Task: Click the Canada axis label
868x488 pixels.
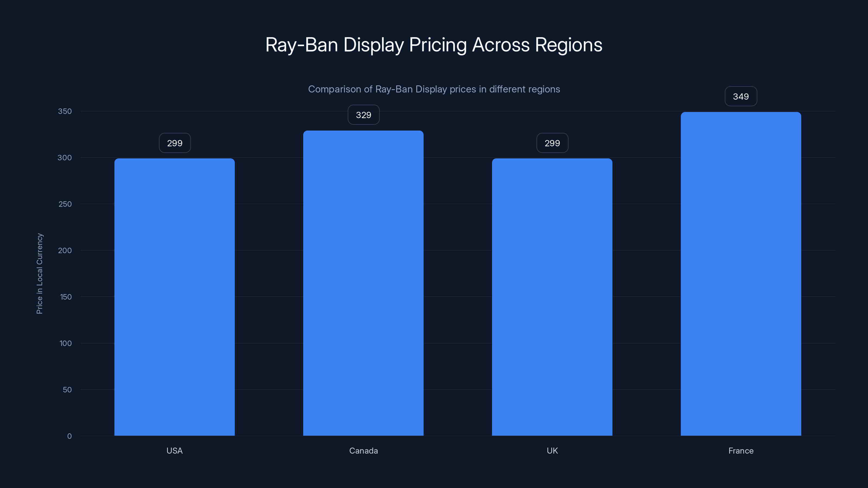Action: point(363,451)
